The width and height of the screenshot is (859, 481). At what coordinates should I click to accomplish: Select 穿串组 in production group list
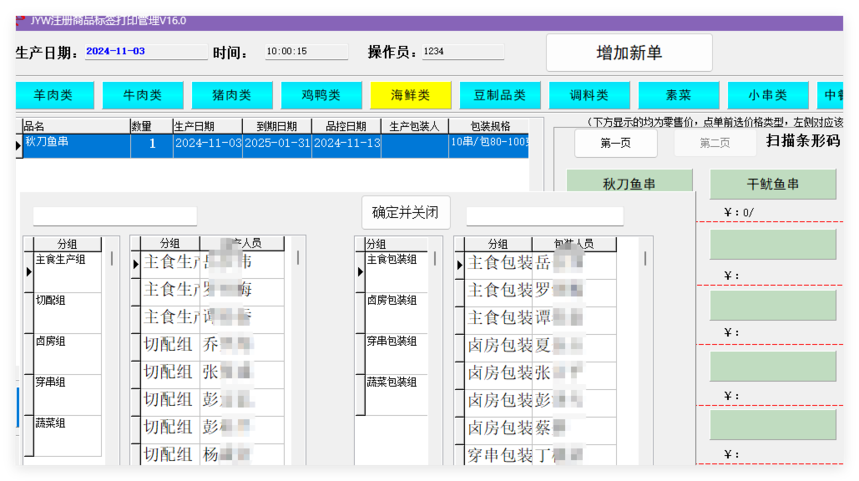point(67,395)
